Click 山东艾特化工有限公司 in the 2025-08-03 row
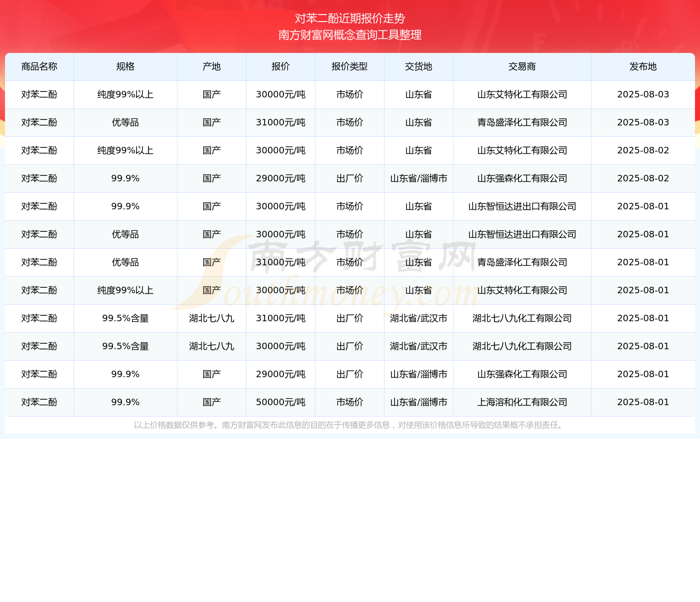 pyautogui.click(x=522, y=94)
